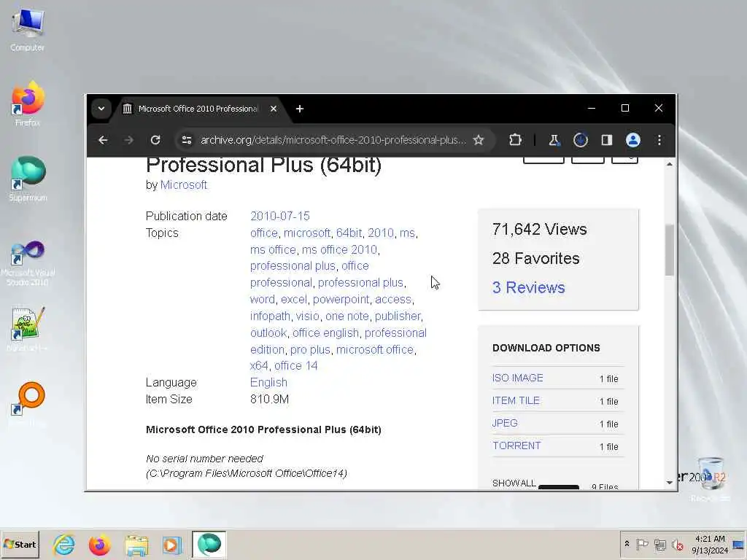Screen dimensions: 747x560
Task: Select the Supermium desktop shortcut
Action: 28,179
